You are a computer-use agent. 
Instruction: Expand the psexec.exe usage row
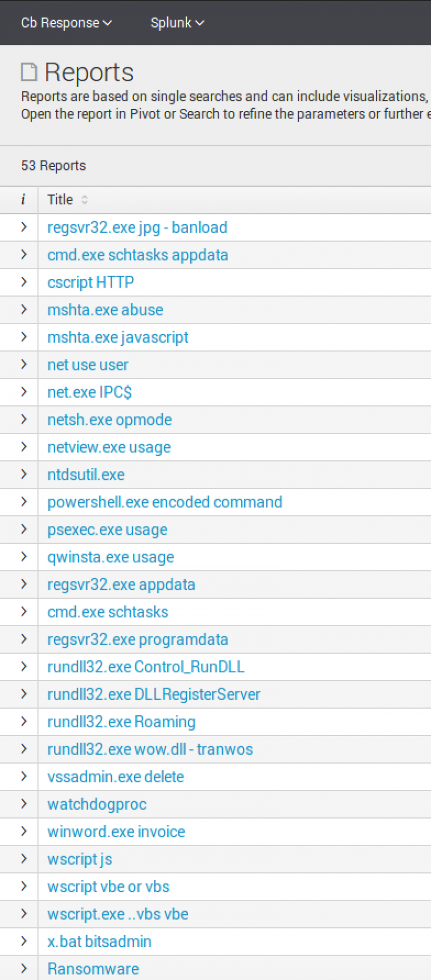click(x=24, y=529)
